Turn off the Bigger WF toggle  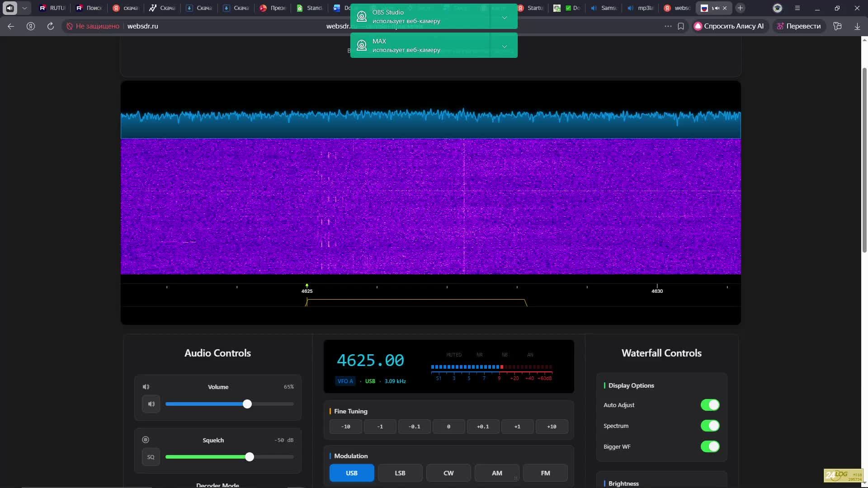(710, 446)
